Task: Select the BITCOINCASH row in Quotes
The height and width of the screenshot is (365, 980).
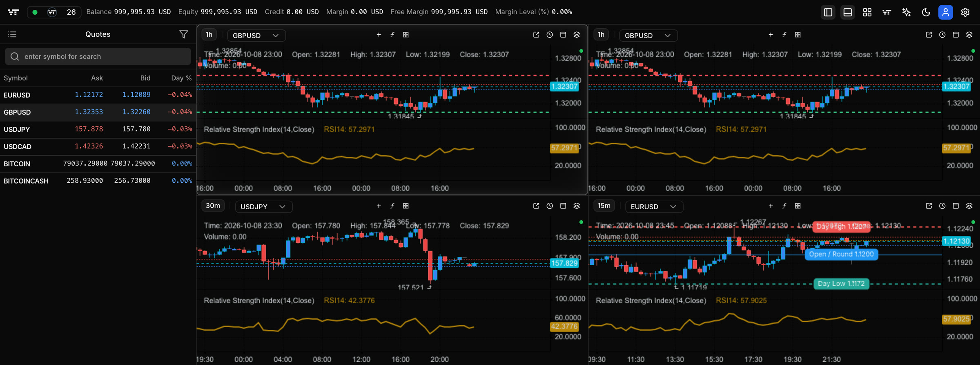Action: [x=98, y=181]
